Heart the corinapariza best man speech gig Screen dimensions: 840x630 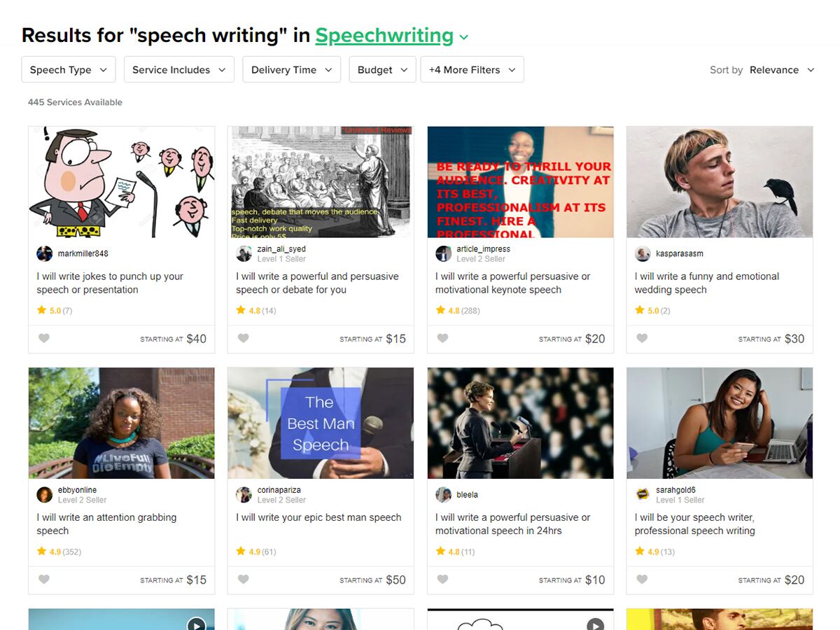pos(244,580)
